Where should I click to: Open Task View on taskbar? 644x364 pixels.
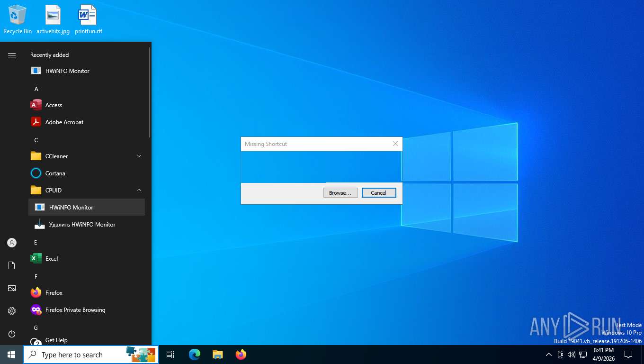[170, 355]
